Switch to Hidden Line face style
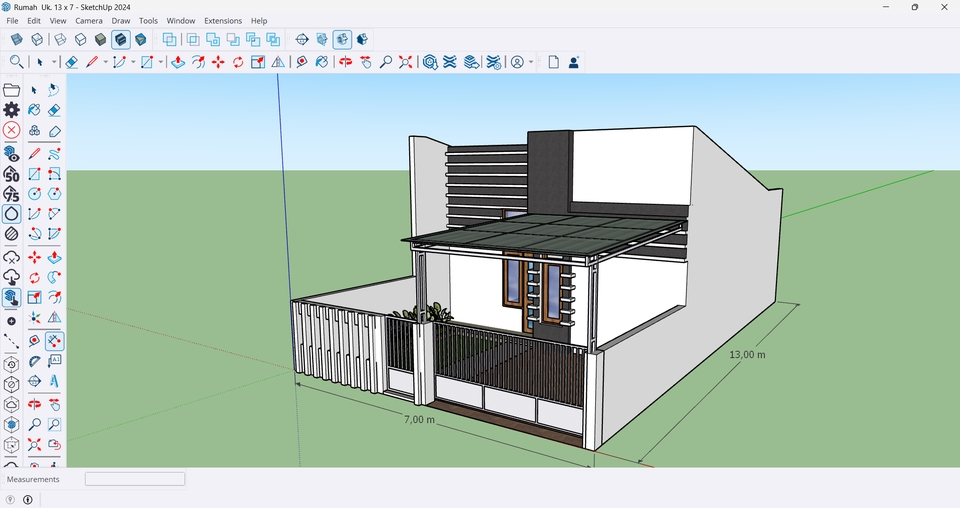The width and height of the screenshot is (960, 508). pyautogui.click(x=81, y=40)
